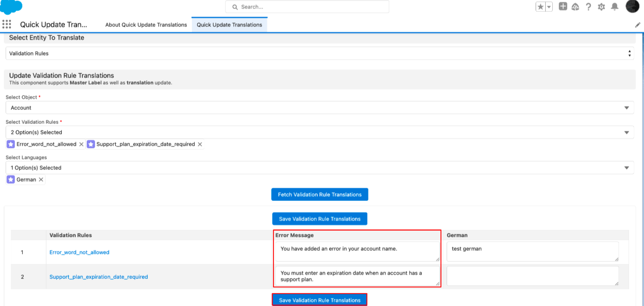The height and width of the screenshot is (306, 644).
Task: Switch to About Quick Update Translations tab
Action: tap(146, 25)
